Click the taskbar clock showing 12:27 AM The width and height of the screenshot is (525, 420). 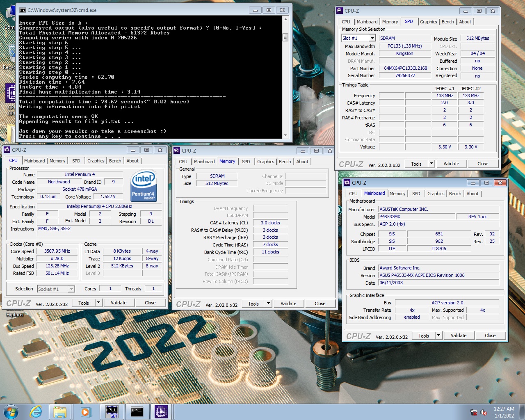(x=504, y=412)
